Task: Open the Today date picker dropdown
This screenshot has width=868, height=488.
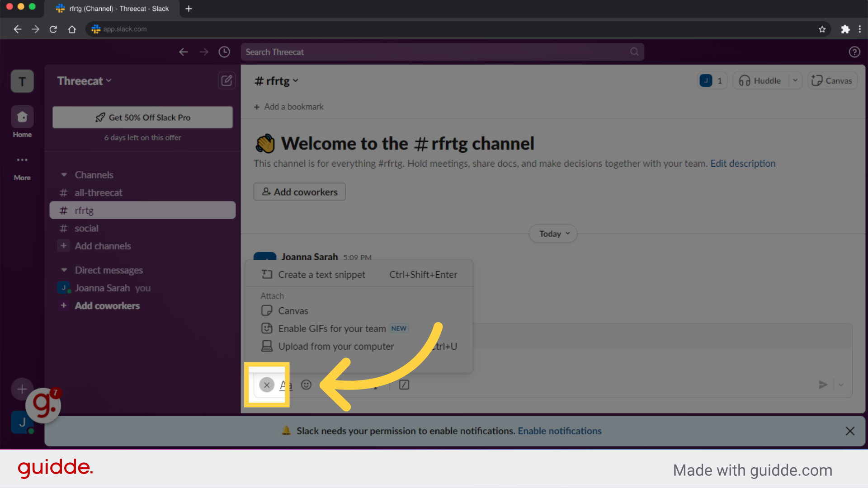Action: 552,233
